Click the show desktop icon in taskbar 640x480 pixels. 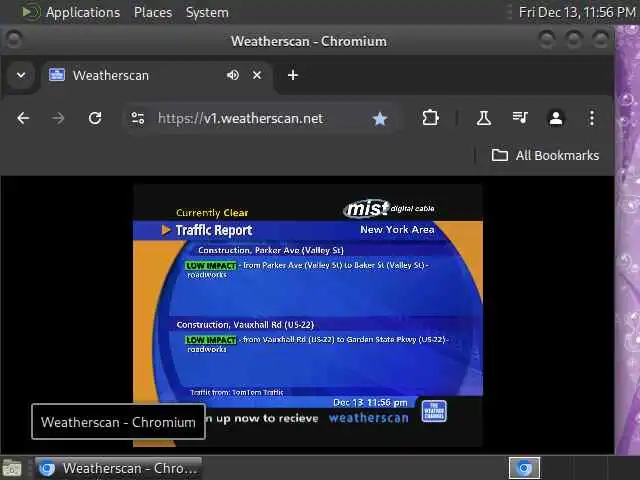coord(12,468)
